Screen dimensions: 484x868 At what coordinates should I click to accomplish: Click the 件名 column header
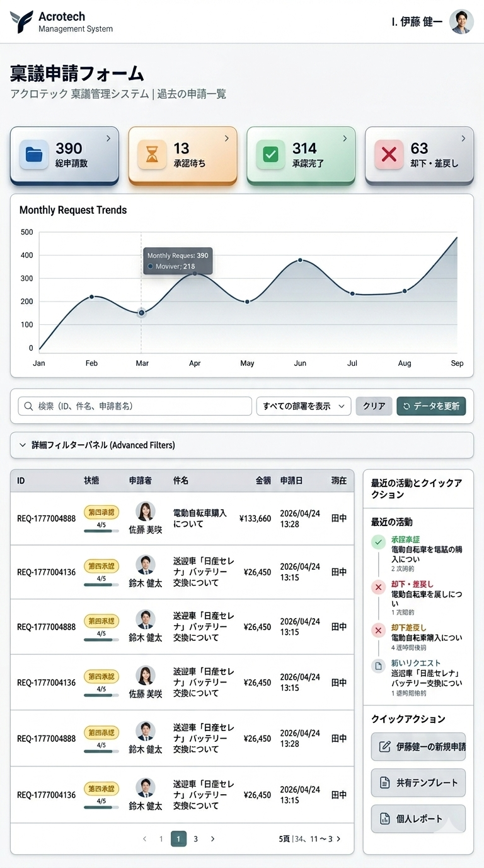pos(181,481)
